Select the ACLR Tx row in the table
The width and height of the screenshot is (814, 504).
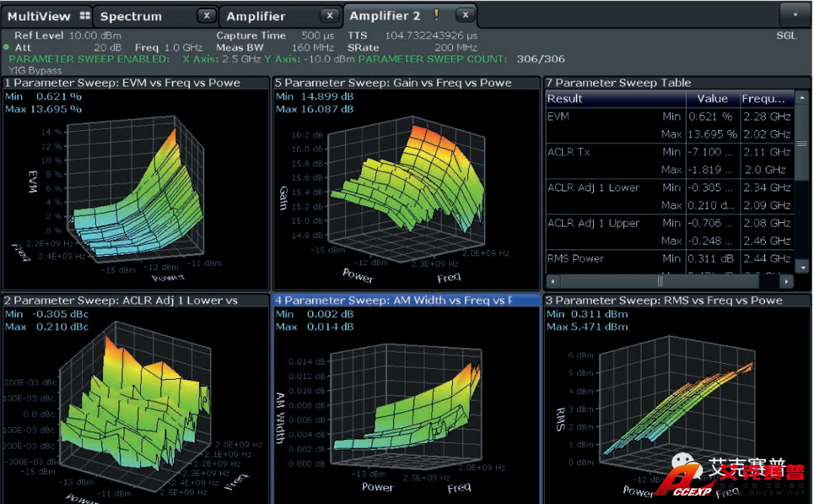[x=570, y=152]
